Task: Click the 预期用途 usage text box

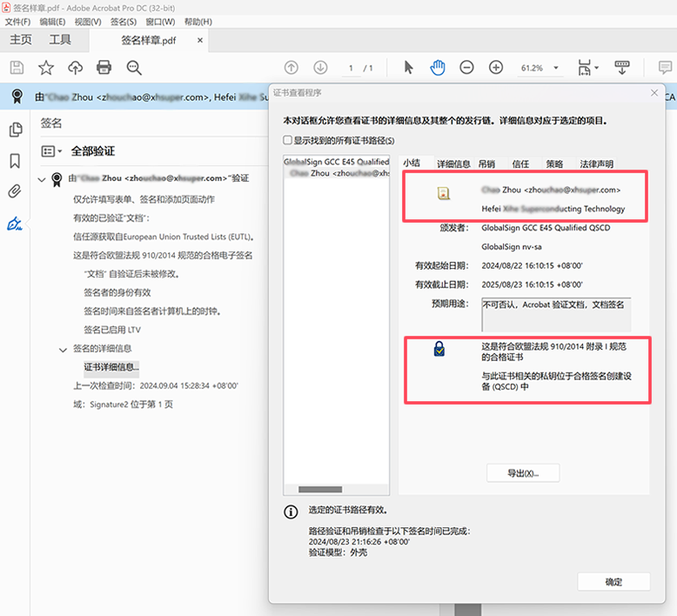Action: [x=556, y=315]
